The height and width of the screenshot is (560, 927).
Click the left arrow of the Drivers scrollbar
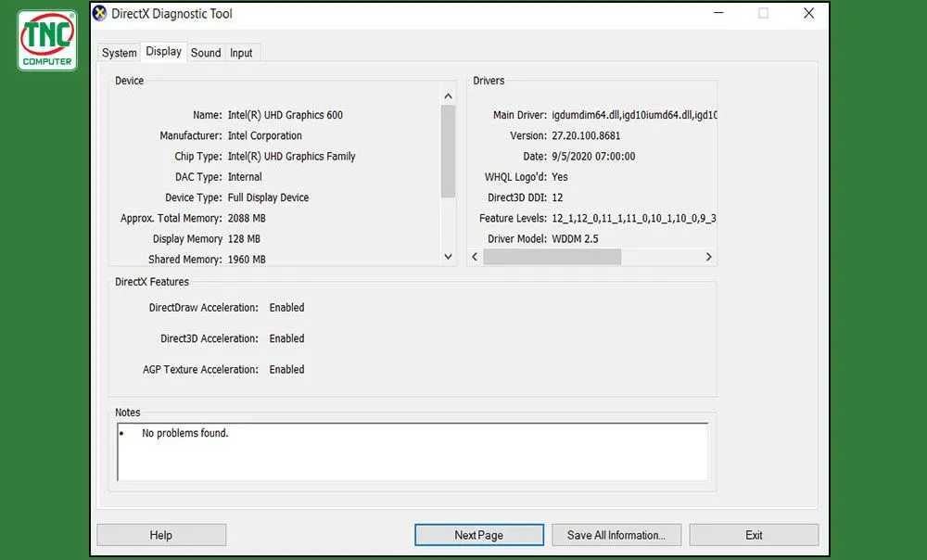coord(474,256)
